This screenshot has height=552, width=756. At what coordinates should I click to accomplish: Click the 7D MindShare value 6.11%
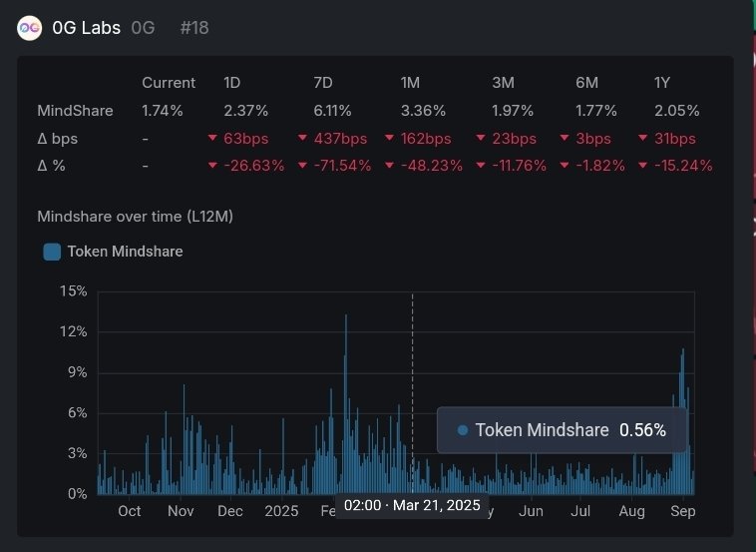(332, 111)
